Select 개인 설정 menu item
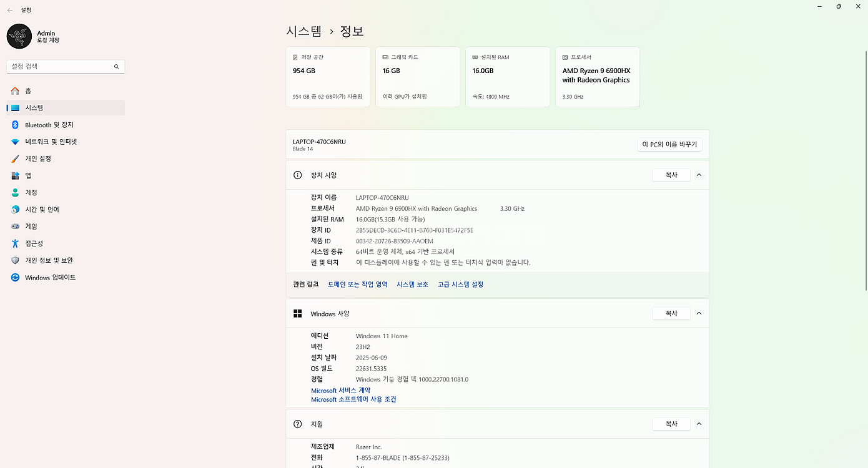This screenshot has width=868, height=468. coord(66,158)
